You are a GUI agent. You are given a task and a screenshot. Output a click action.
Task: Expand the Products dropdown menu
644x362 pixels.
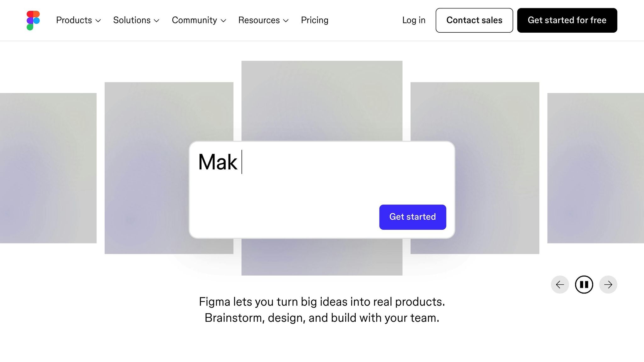pos(78,20)
